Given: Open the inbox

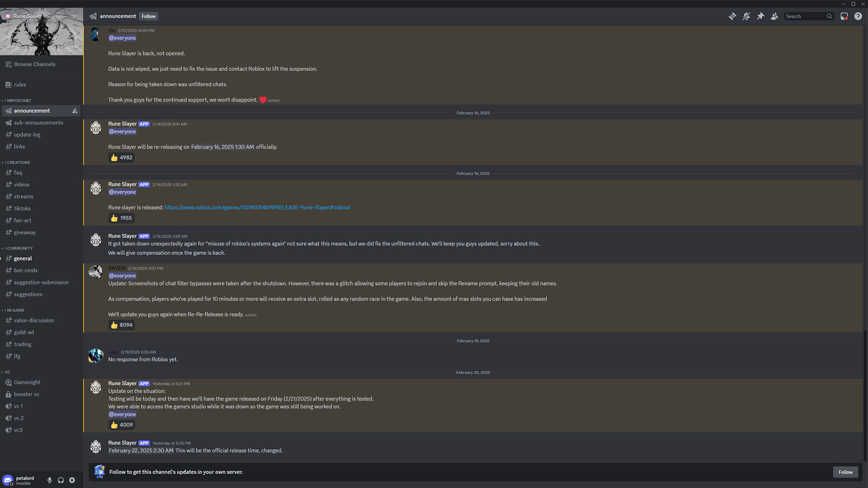Looking at the screenshot, I should (x=844, y=16).
